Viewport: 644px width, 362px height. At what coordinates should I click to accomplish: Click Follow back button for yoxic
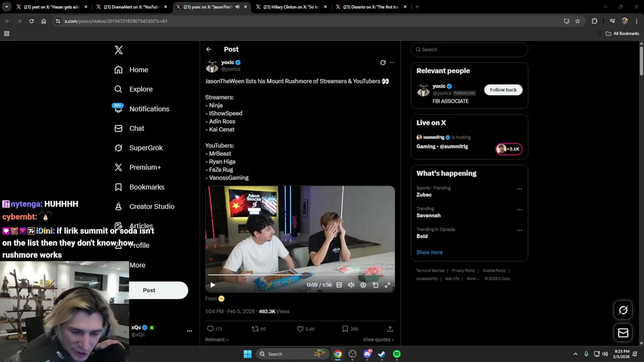coord(503,89)
